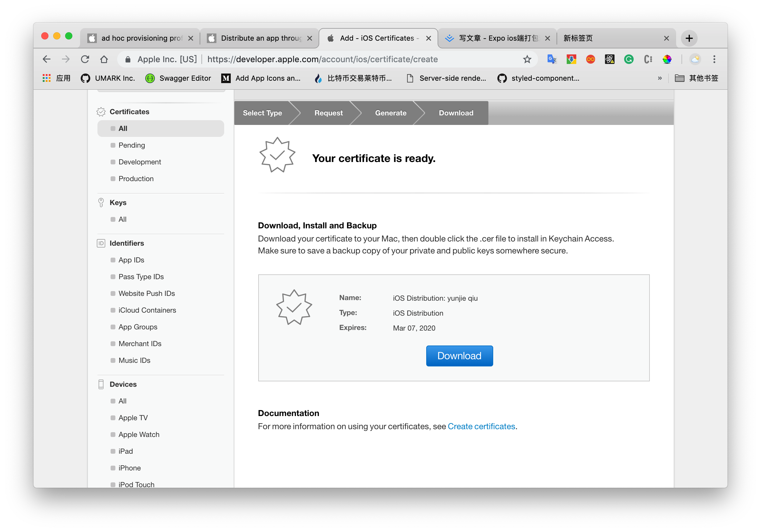Viewport: 761px width, 532px height.
Task: Select the Pending certificates filter
Action: tap(131, 145)
